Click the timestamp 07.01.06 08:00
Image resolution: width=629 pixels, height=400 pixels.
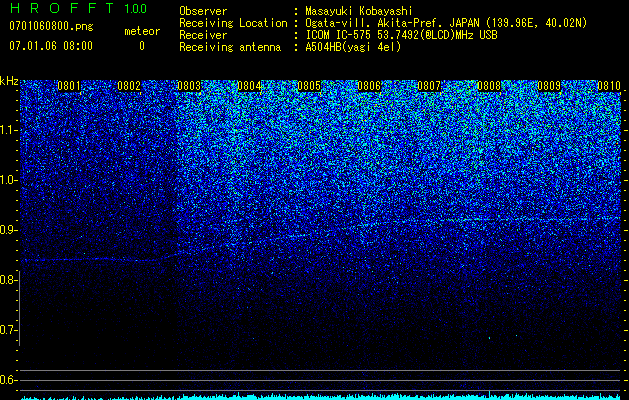(x=51, y=46)
